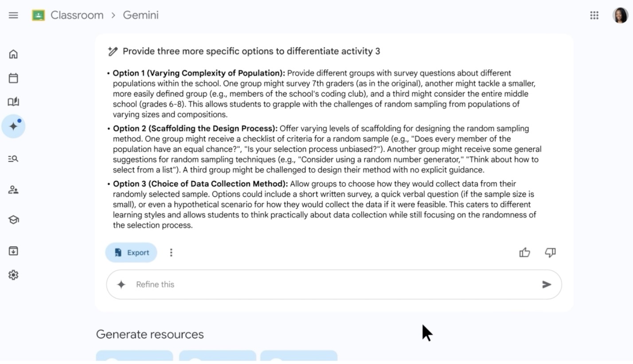Open the Google apps grid
The image size is (633, 364).
594,15
